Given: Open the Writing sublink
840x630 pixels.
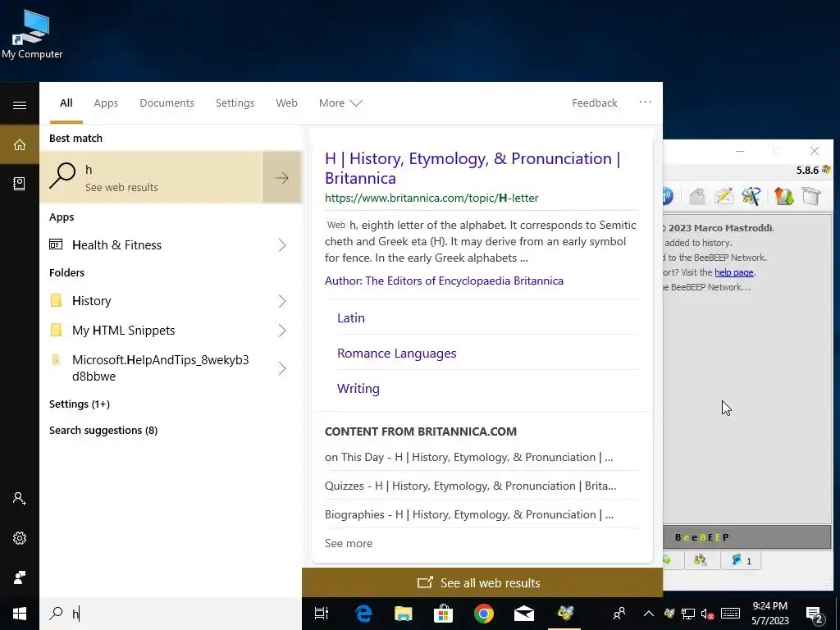Looking at the screenshot, I should tap(358, 388).
